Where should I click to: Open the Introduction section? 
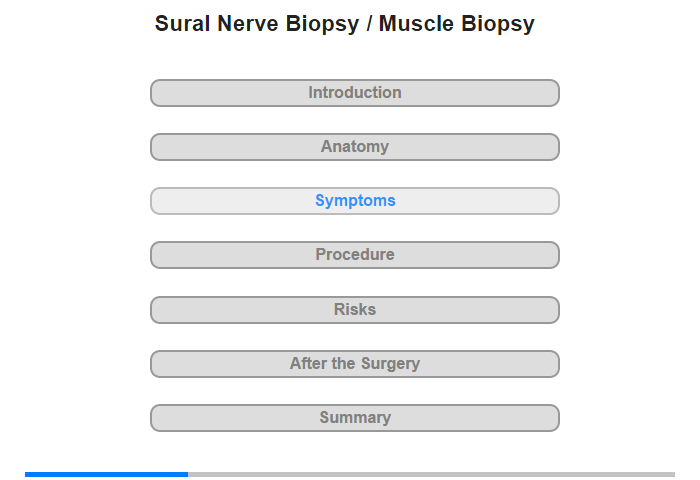tap(355, 93)
